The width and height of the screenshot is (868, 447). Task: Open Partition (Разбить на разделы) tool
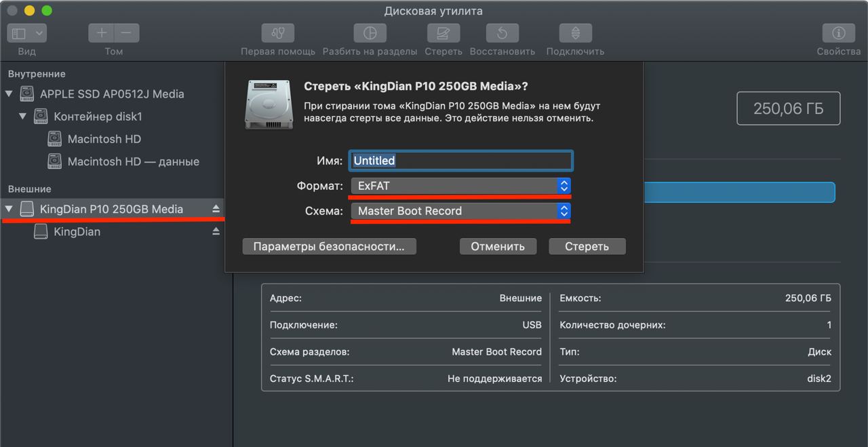click(x=370, y=33)
